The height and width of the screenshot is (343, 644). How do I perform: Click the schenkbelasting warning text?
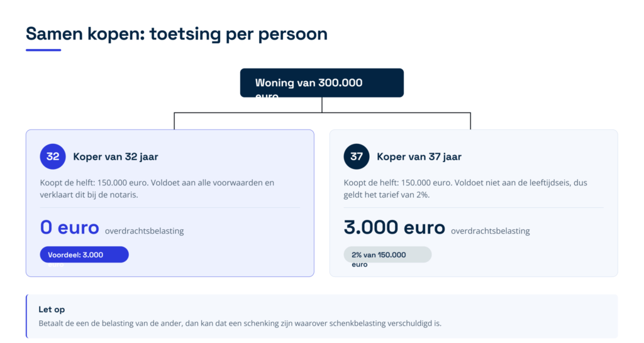coord(240,324)
